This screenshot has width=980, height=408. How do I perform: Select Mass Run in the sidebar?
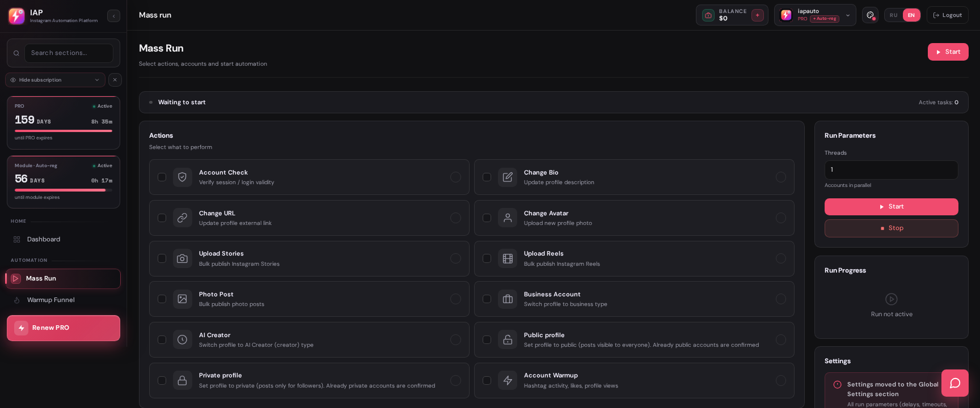64,279
